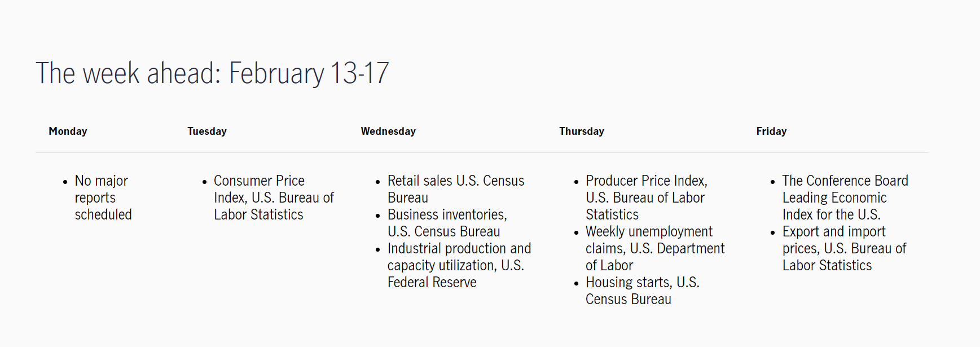
Task: Click the Consumer Price Index entry
Action: point(273,197)
